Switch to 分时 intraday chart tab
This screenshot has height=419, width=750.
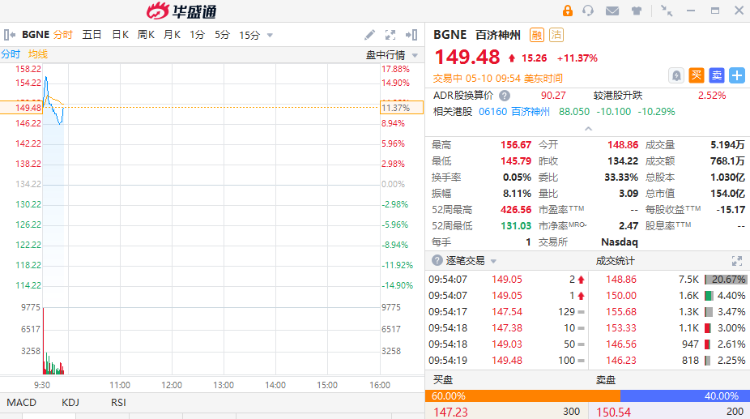[63, 34]
